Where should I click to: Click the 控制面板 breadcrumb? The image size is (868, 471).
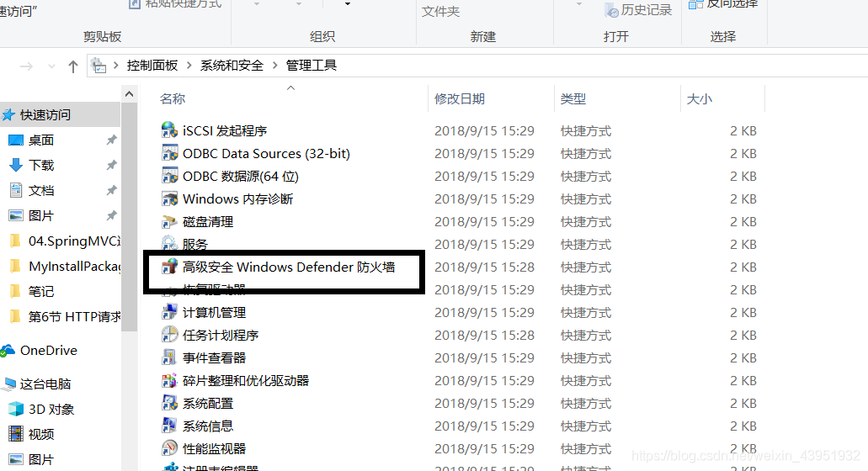click(x=152, y=66)
